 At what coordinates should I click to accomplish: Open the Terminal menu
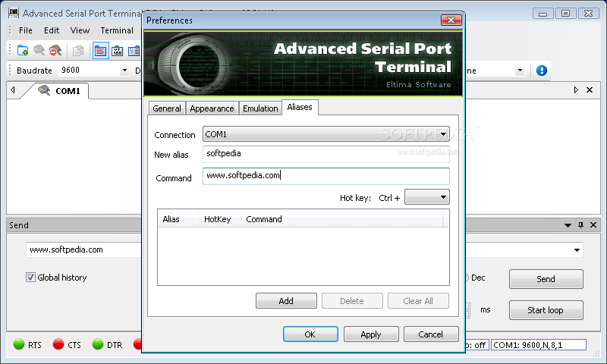tap(117, 30)
